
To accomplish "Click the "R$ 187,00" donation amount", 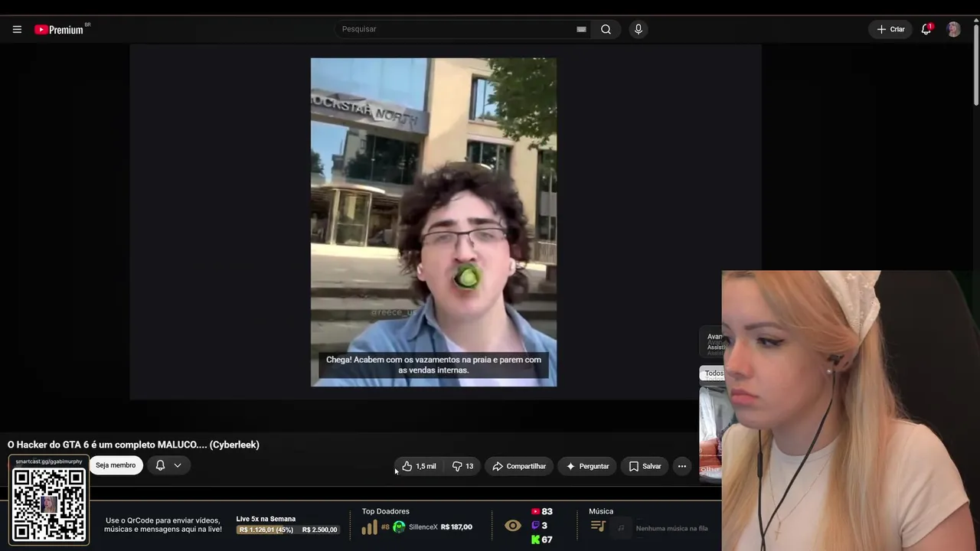I will point(457,527).
